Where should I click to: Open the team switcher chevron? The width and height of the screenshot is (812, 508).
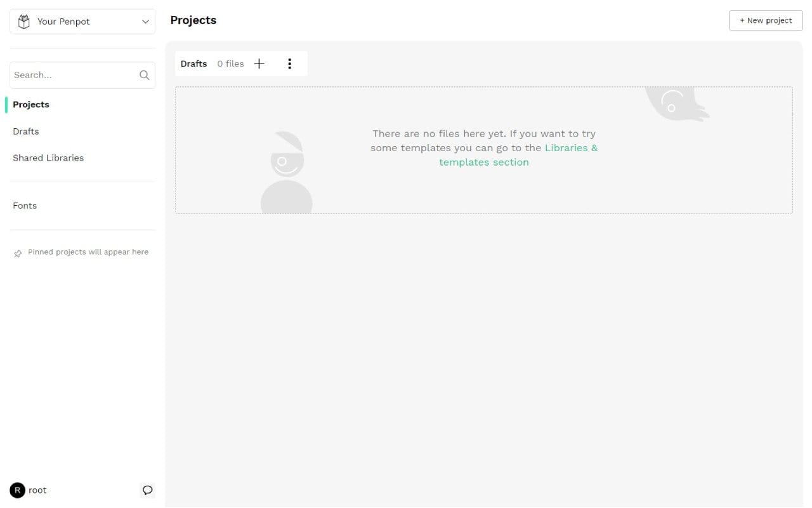(x=145, y=21)
